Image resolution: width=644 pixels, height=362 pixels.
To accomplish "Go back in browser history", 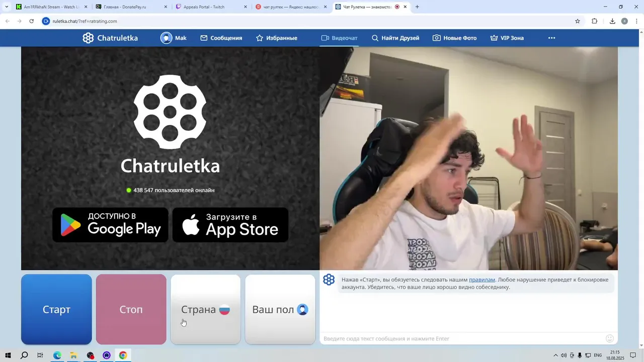I will pos(7,21).
